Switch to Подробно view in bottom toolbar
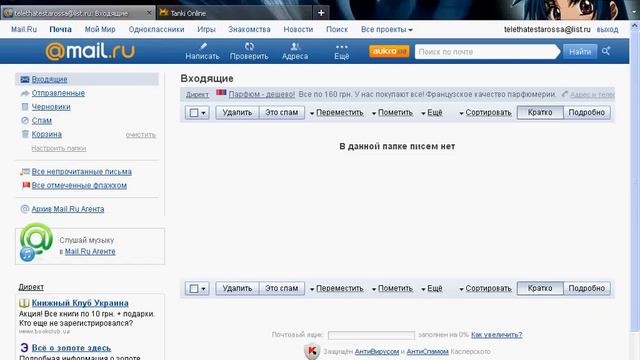 pyautogui.click(x=587, y=288)
